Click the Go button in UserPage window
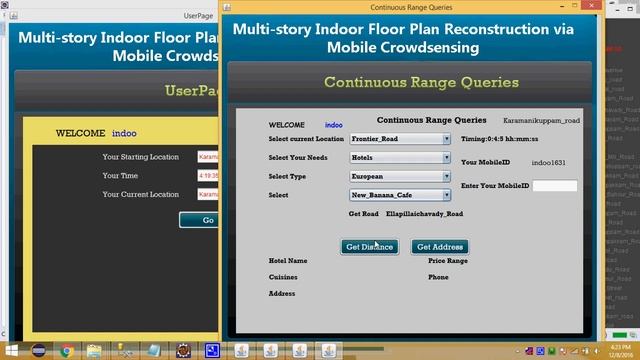 click(199, 220)
